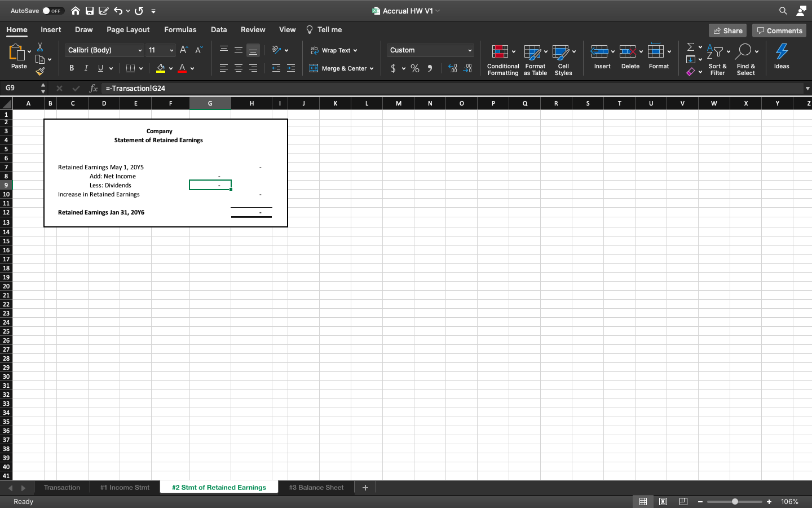Open the Page Layout ribbon tab
The image size is (812, 508).
point(128,29)
